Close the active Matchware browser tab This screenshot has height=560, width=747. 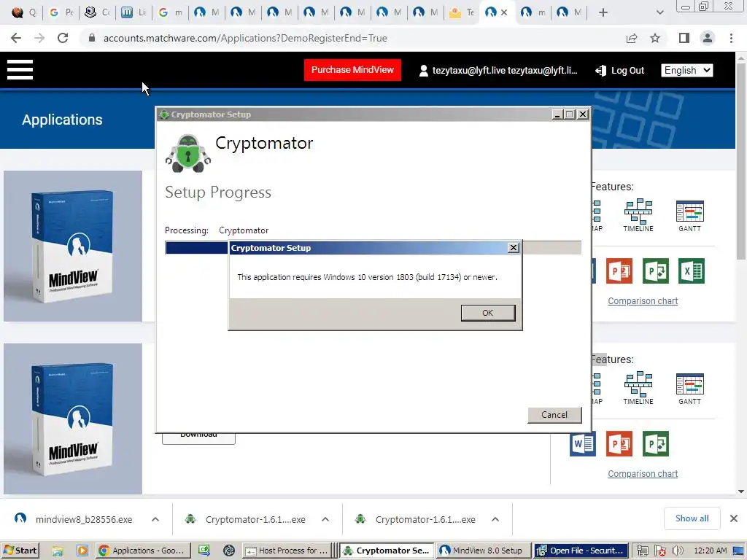pos(504,12)
